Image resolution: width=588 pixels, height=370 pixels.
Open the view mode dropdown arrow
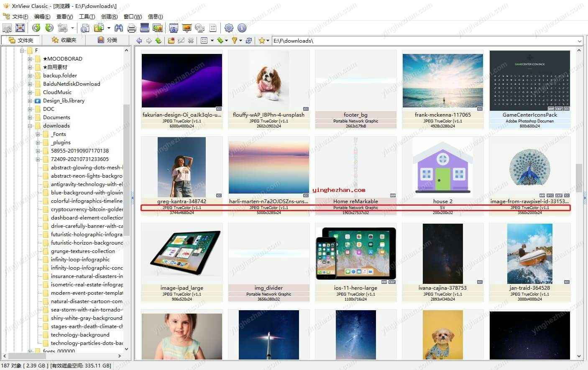[x=212, y=41]
